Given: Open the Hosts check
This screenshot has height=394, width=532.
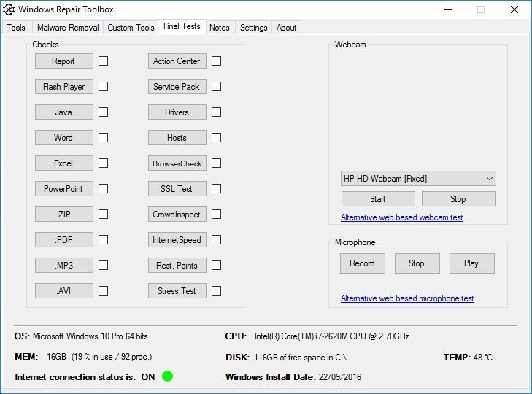Looking at the screenshot, I should tap(177, 137).
